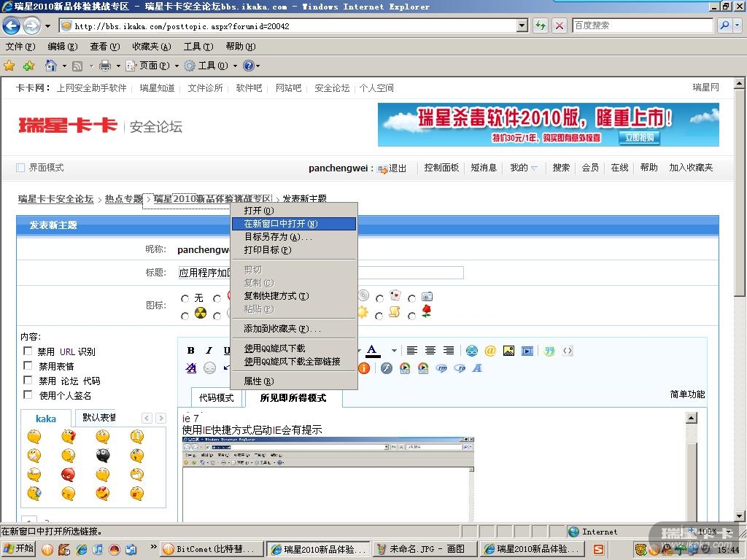Click the font color A icon
Image resolution: width=747 pixels, height=560 pixels.
(x=373, y=351)
